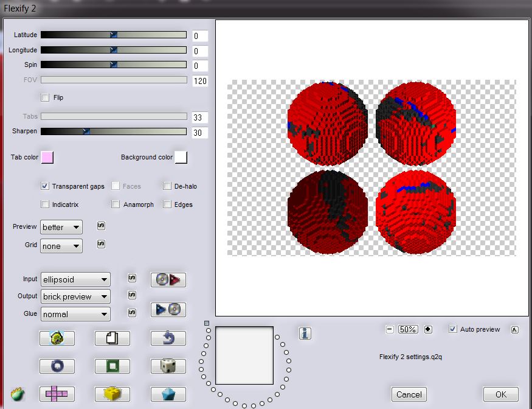The image size is (532, 409).
Task: Click the blue undo arrow button
Action: (168, 338)
